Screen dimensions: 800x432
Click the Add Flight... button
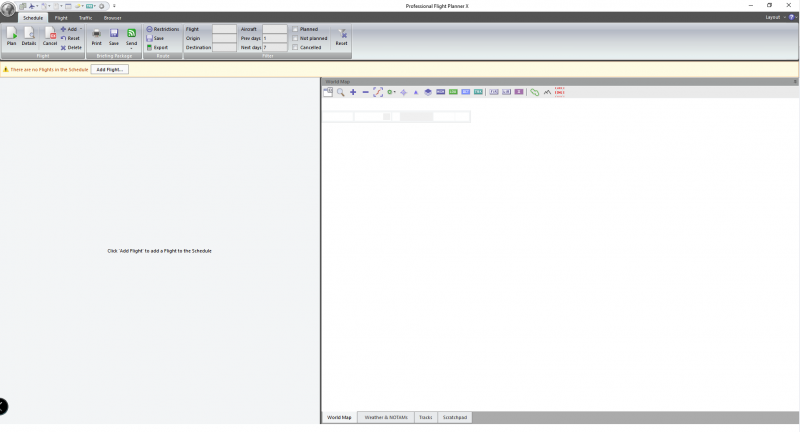pyautogui.click(x=110, y=69)
